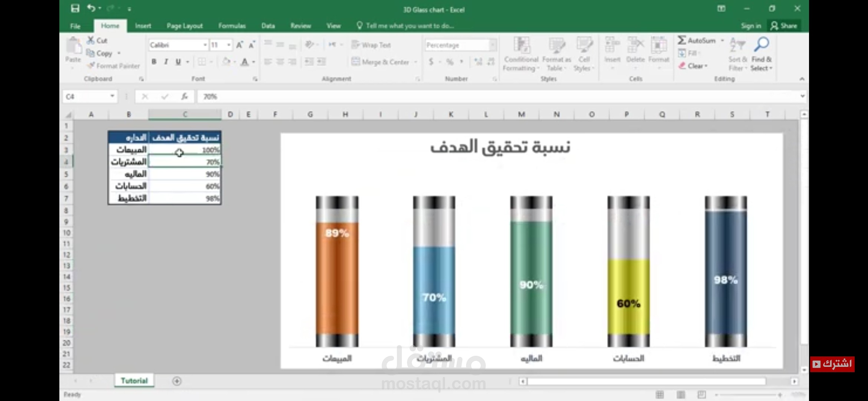
Task: Open the font name Calibri dropdown
Action: pyautogui.click(x=205, y=45)
